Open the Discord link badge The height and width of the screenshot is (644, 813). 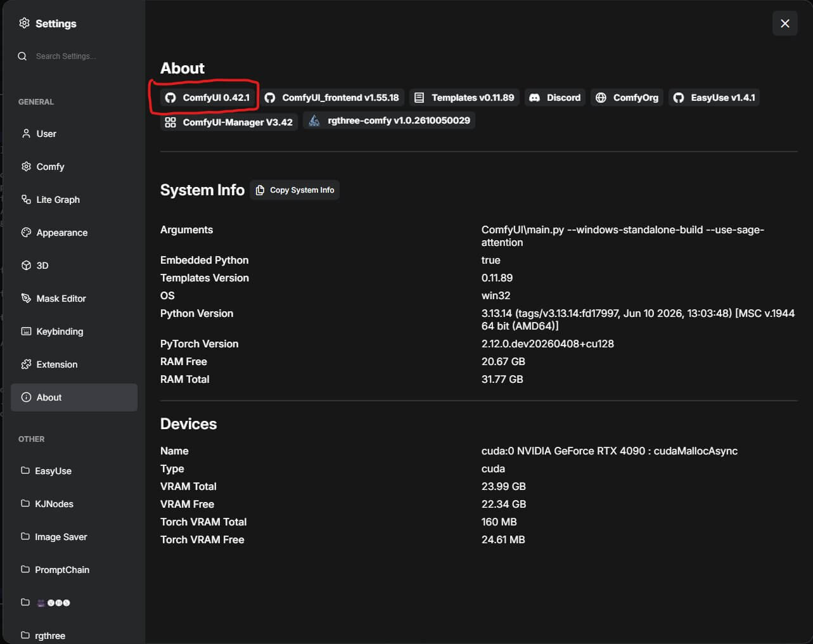[x=555, y=98]
